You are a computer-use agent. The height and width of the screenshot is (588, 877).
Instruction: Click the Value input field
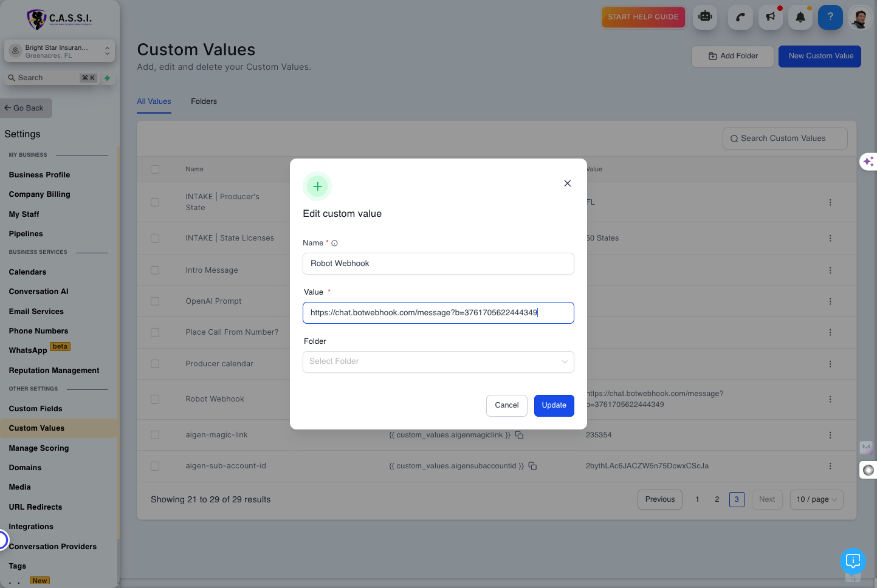tap(438, 313)
